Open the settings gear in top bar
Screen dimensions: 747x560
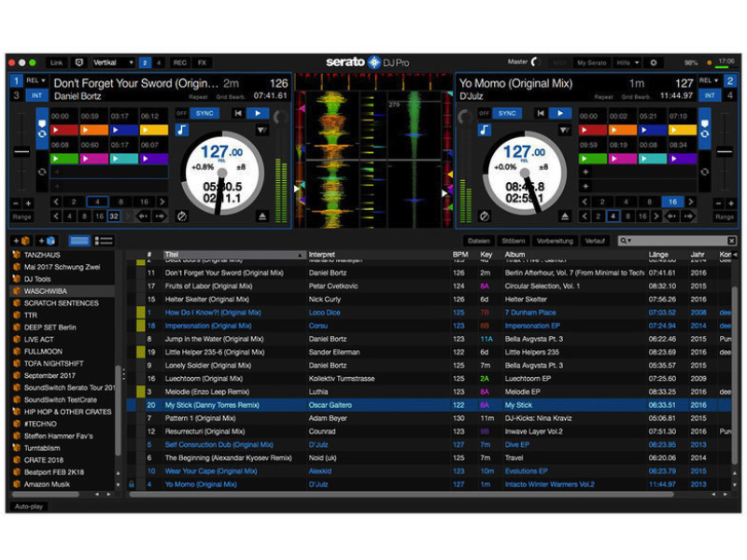tap(653, 63)
